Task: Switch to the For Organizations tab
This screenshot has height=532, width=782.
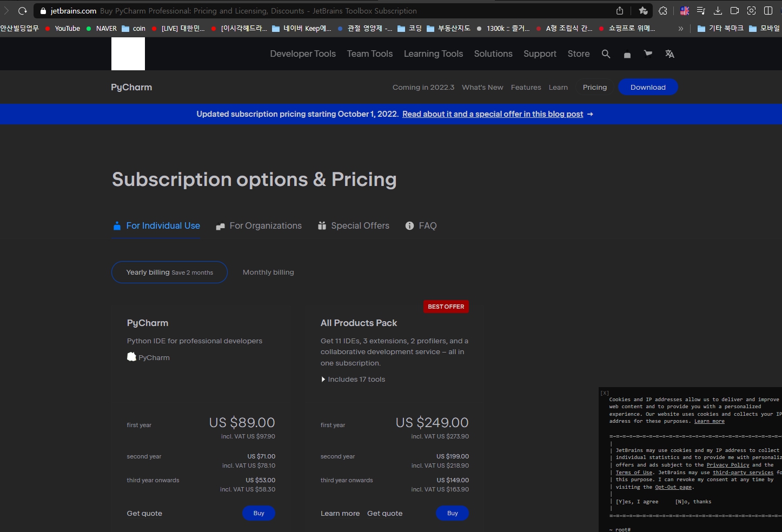Action: 259,226
